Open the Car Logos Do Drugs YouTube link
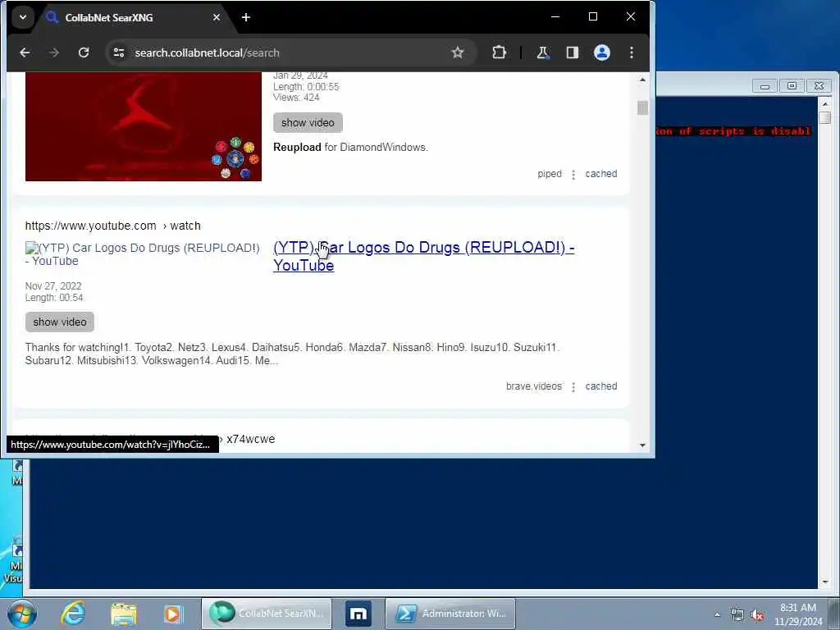The height and width of the screenshot is (630, 840). pyautogui.click(x=423, y=256)
